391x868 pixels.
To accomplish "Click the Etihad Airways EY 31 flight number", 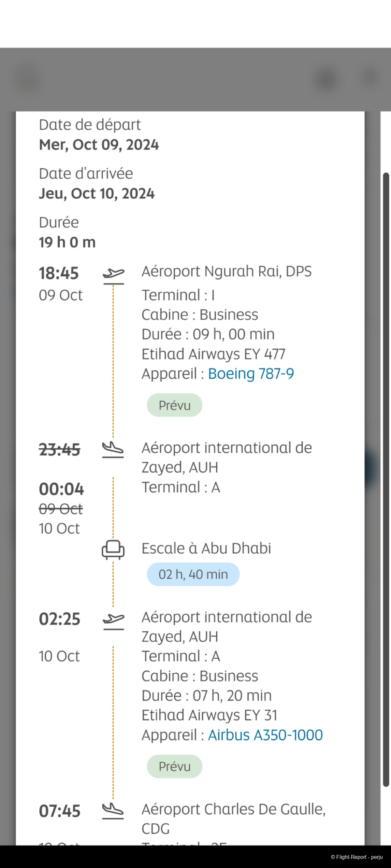I will point(209,715).
